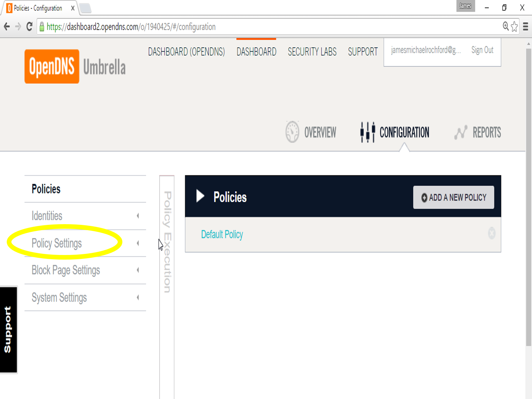Viewport: 532px width, 399px height.
Task: Click the ADD A NEW POLICY button
Action: [454, 197]
